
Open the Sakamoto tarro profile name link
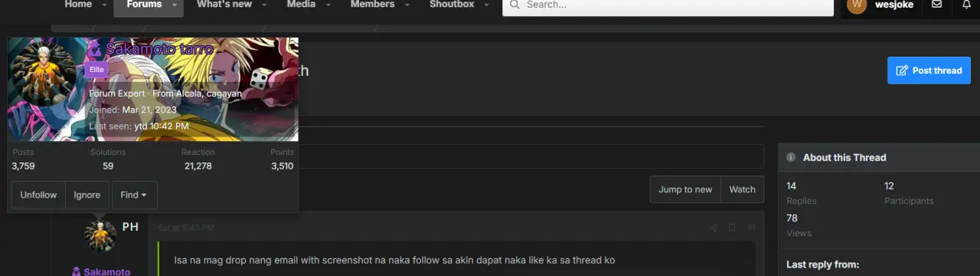click(x=159, y=49)
